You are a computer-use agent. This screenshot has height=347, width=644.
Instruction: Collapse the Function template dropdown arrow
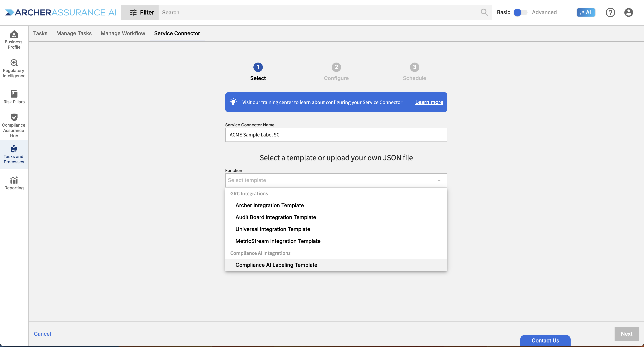(439, 180)
